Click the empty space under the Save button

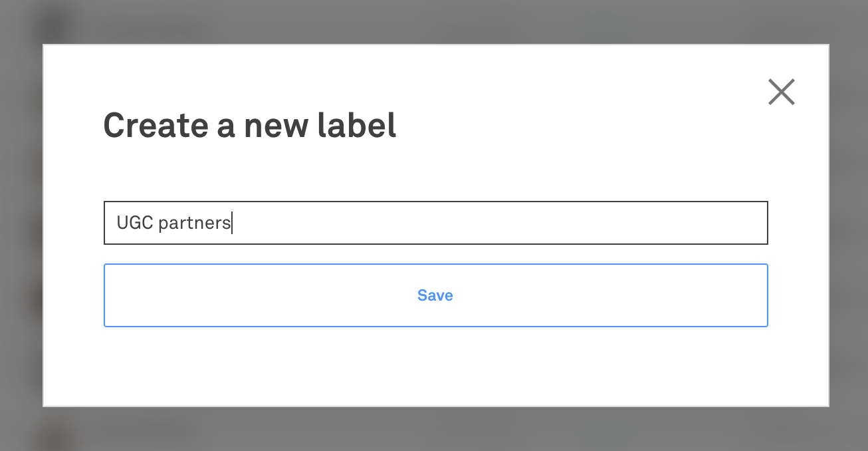pos(435,366)
